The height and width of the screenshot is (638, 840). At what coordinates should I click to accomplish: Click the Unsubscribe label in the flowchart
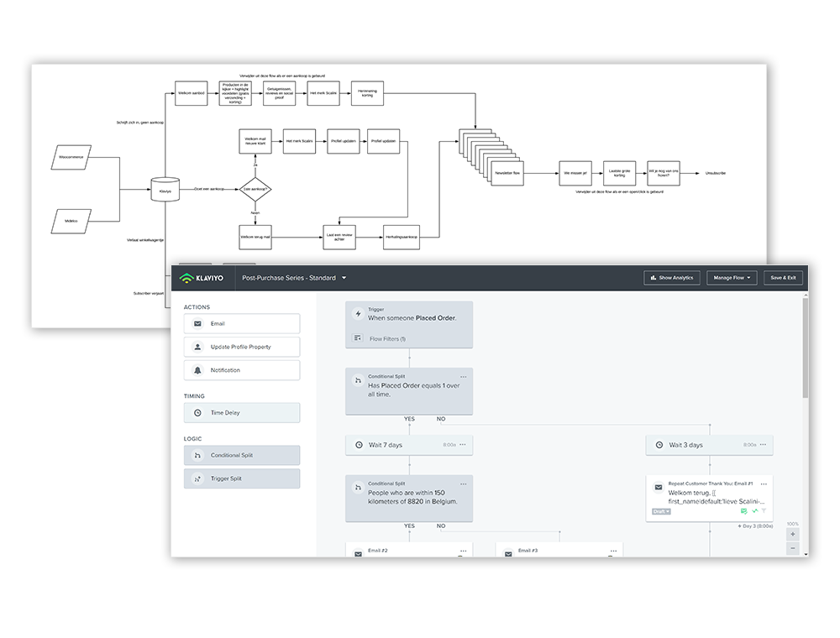click(x=715, y=174)
